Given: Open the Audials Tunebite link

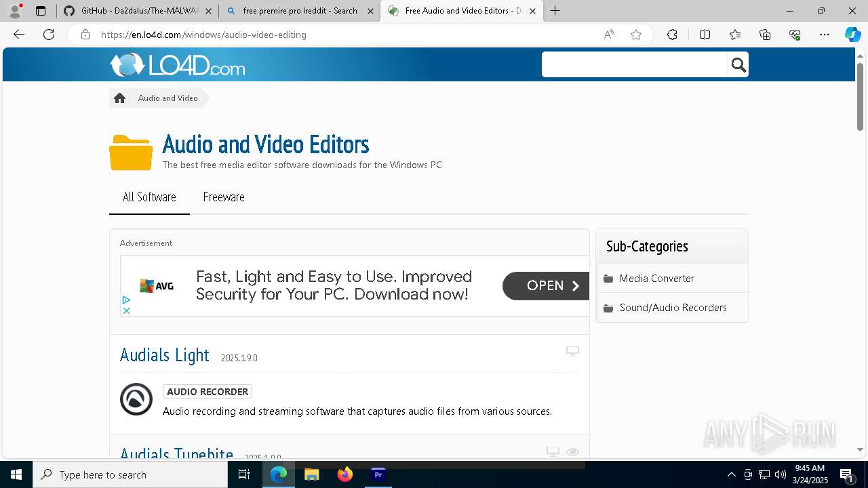Looking at the screenshot, I should [x=177, y=453].
